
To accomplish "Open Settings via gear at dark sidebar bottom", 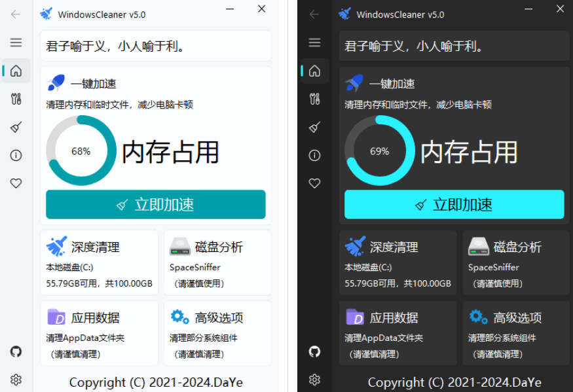I will 314,380.
